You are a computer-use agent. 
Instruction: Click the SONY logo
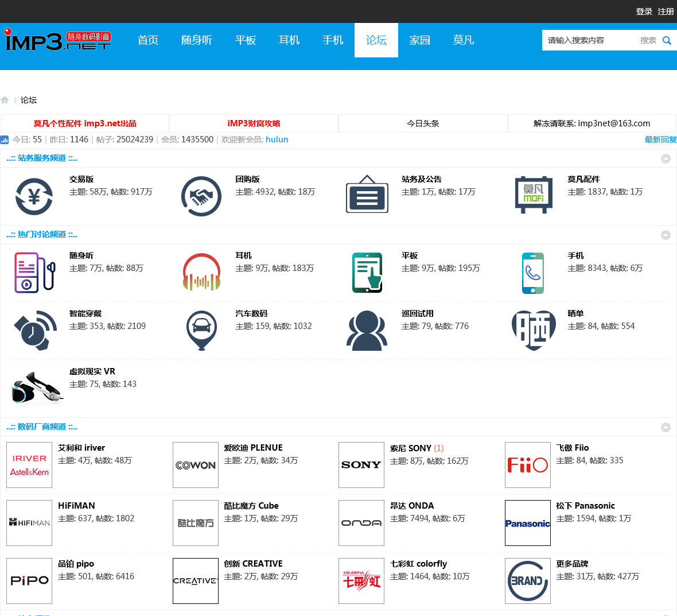[361, 465]
